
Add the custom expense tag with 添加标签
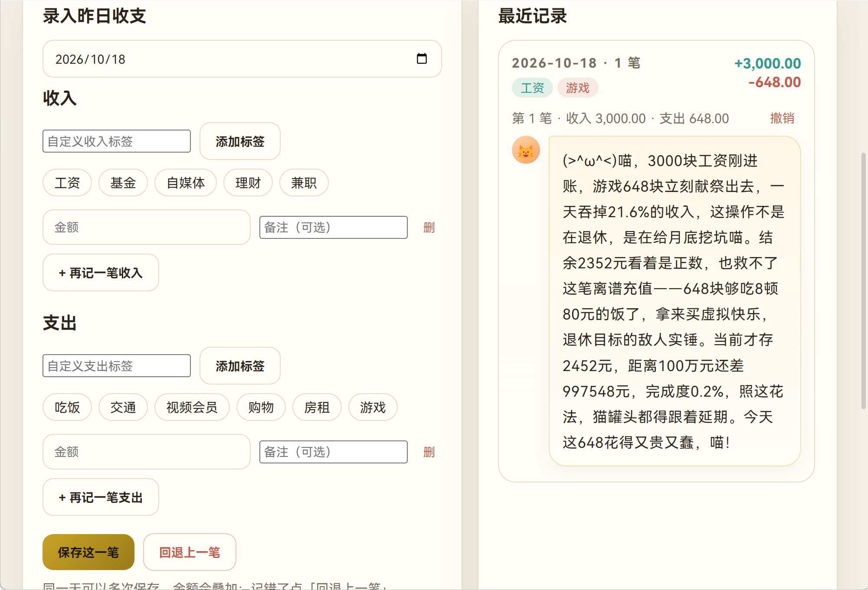click(x=240, y=366)
